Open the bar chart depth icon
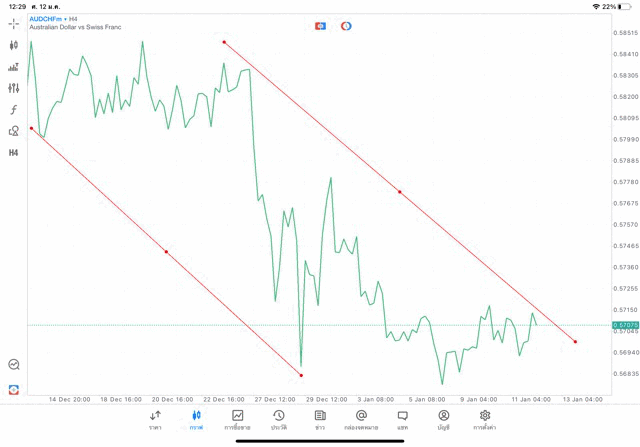Screen dimensions: 640x447 [x=14, y=67]
